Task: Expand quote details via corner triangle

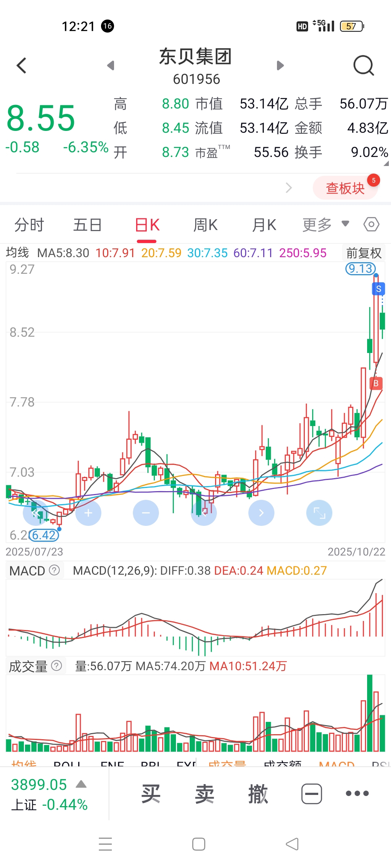Action: 386,163
